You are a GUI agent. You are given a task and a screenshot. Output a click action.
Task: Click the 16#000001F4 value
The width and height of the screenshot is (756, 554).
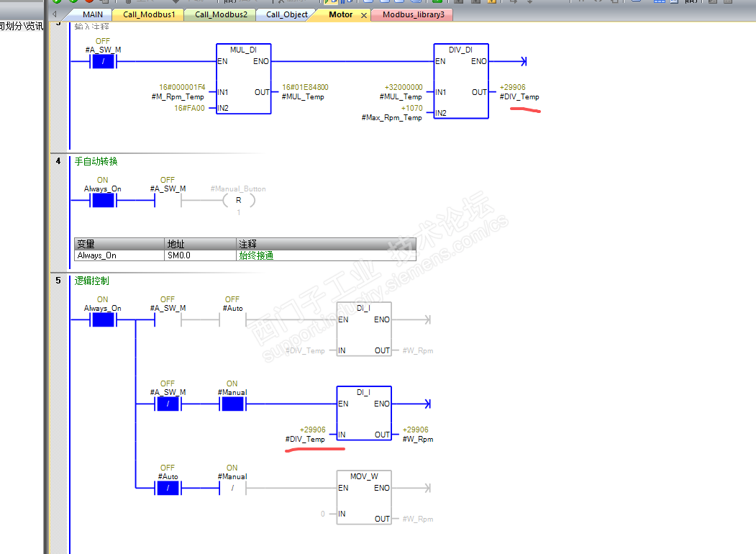(182, 87)
